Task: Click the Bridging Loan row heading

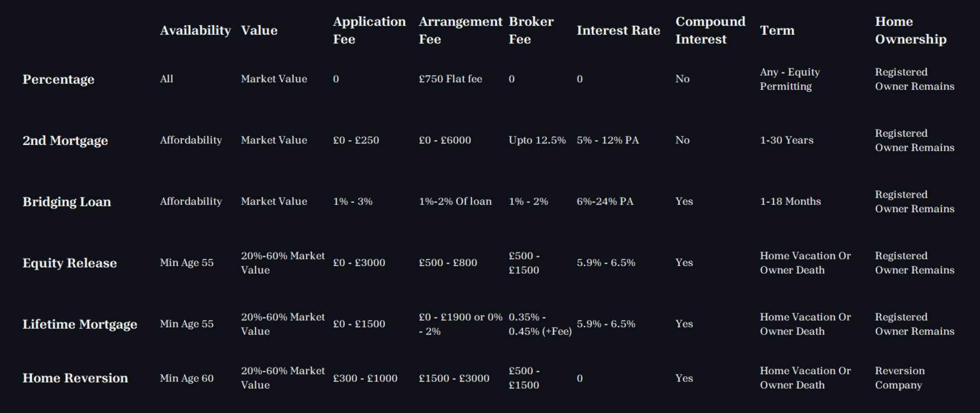Action: (66, 202)
